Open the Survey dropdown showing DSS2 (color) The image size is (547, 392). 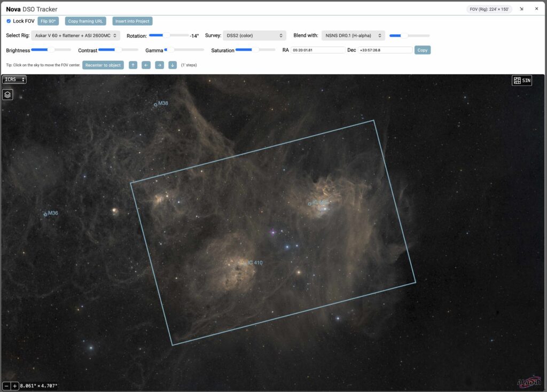(254, 35)
